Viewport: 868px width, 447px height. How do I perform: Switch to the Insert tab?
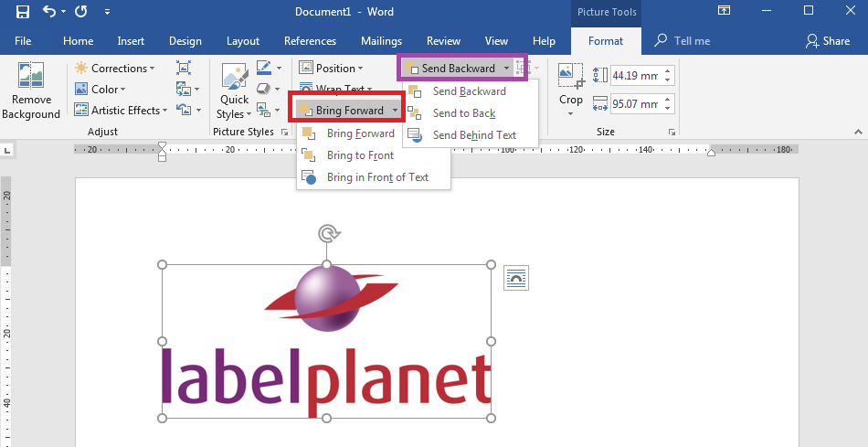131,41
